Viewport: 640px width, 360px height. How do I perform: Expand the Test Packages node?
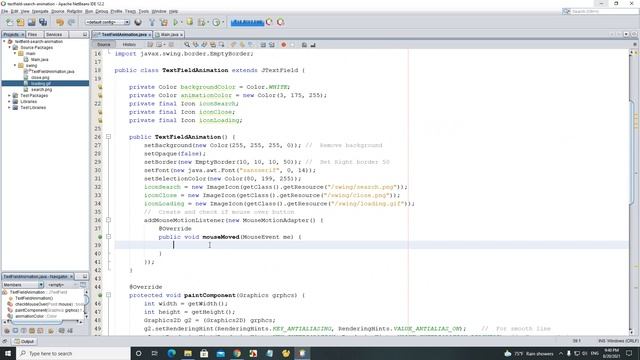pos(9,95)
